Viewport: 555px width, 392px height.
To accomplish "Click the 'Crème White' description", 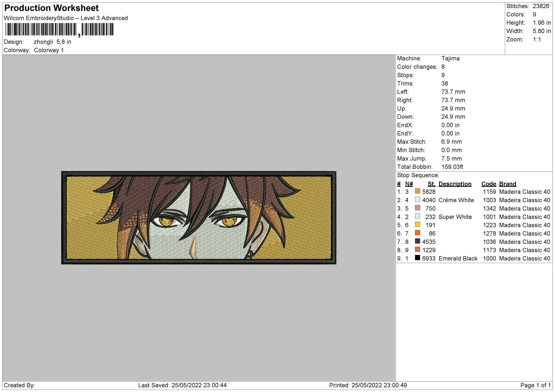I will coord(456,200).
